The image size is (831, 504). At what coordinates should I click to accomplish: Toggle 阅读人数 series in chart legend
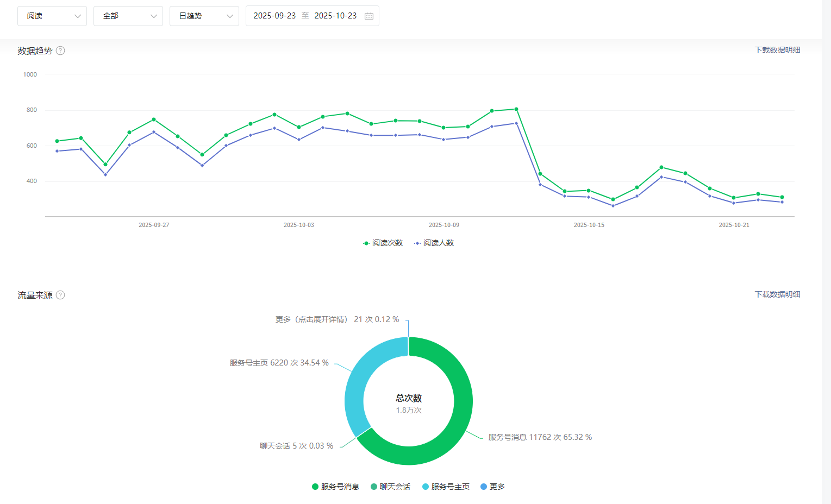(x=434, y=243)
